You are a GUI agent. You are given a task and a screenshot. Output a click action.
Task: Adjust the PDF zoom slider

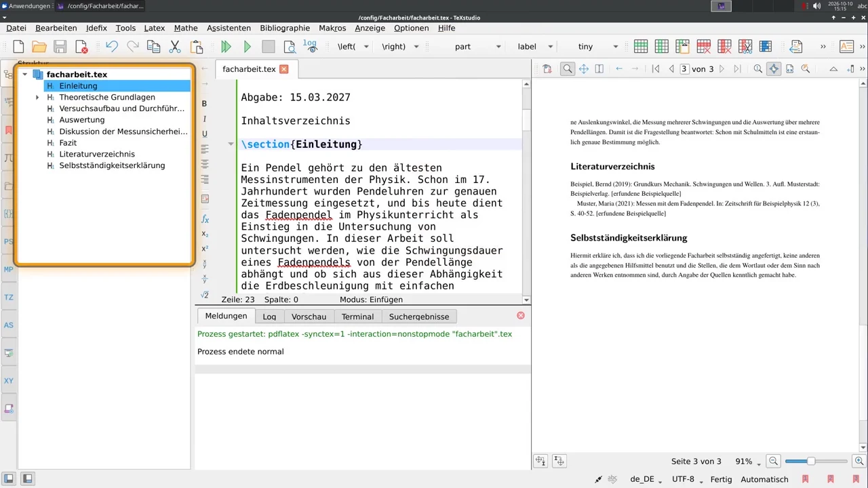coord(816,462)
